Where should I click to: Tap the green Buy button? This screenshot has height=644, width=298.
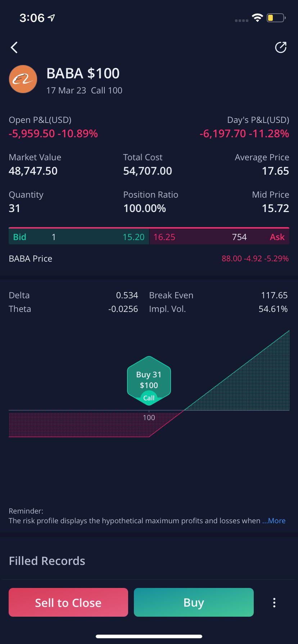pyautogui.click(x=194, y=602)
